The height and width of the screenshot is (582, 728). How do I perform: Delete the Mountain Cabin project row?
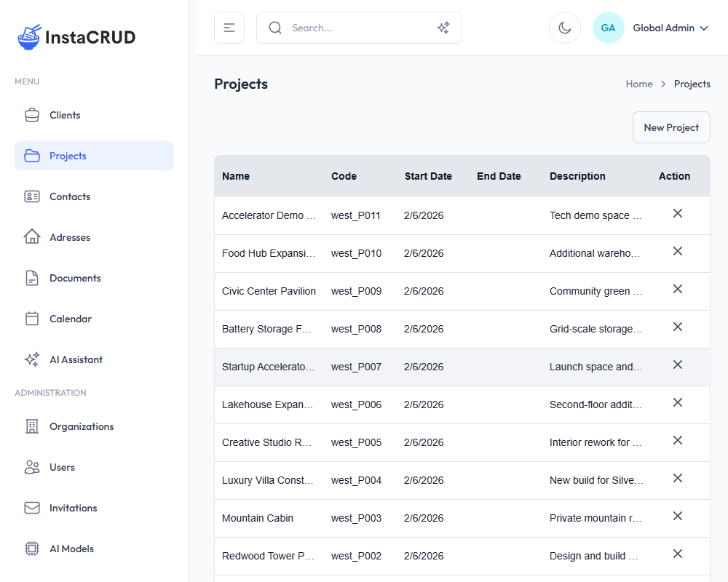pos(677,516)
